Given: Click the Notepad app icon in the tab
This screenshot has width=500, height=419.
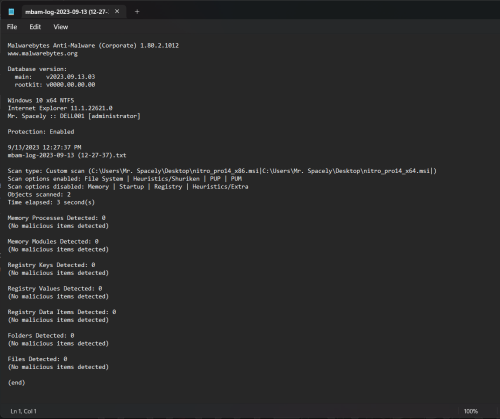Looking at the screenshot, I should (x=11, y=12).
